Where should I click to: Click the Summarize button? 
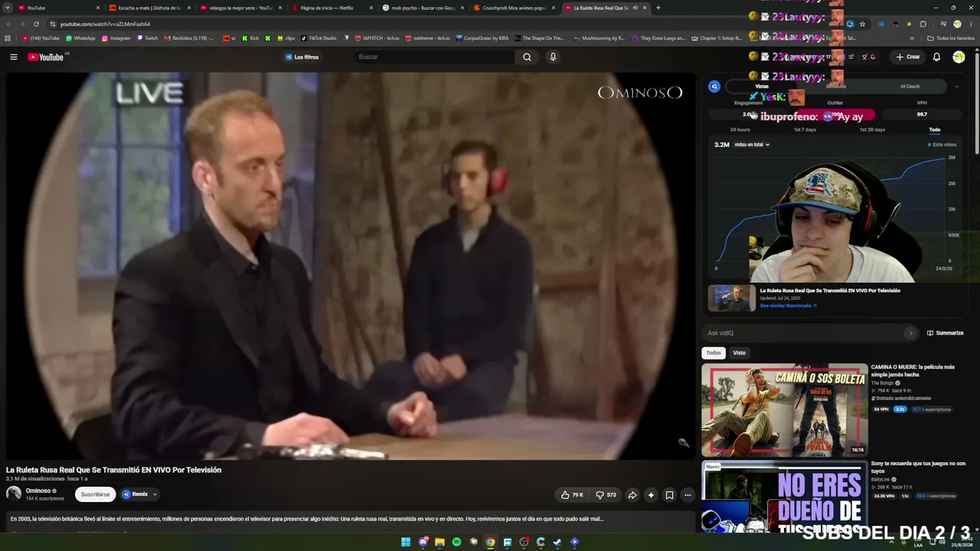tap(945, 333)
